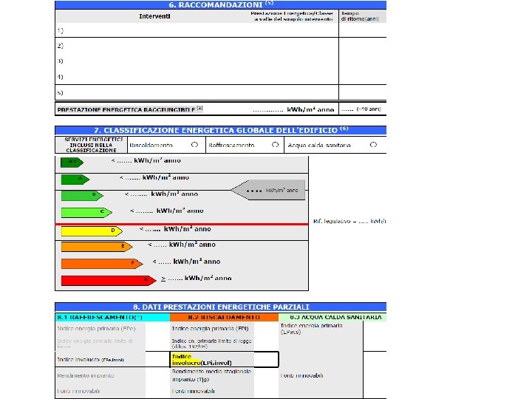532x399 pixels.
Task: Click Indice energia primaria (EPacs) label
Action: click(x=312, y=329)
